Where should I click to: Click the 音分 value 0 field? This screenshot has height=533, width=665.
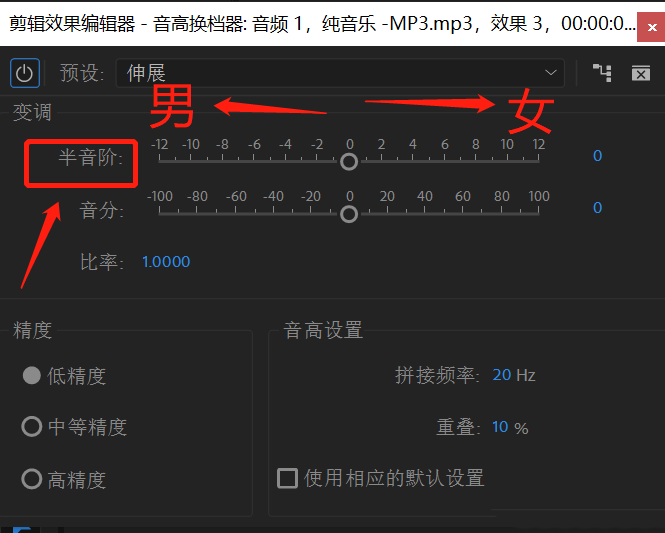(597, 208)
